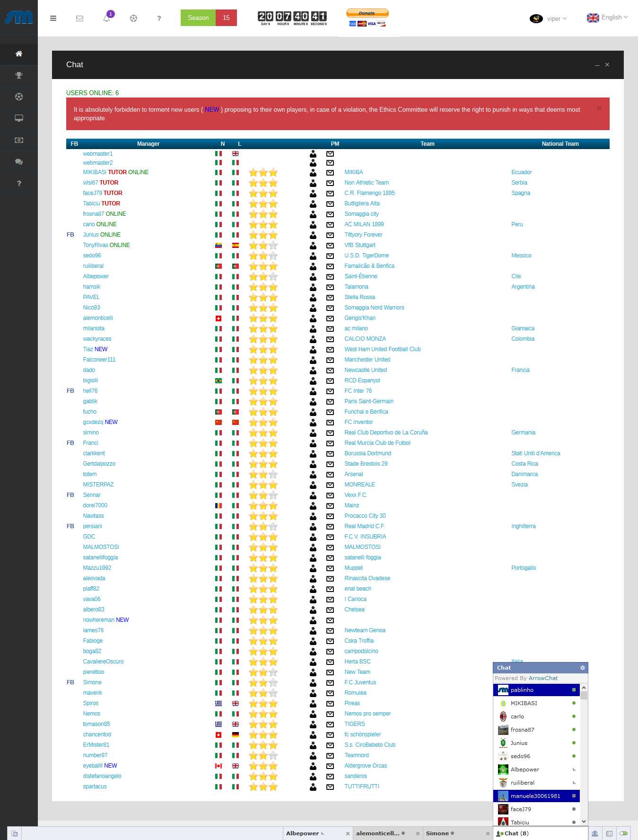Open profile icon in spartacus row

(313, 787)
